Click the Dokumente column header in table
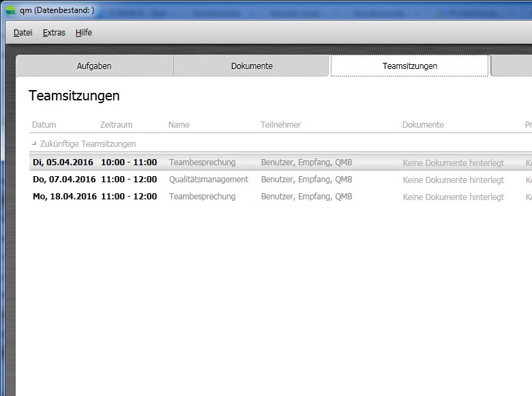Image resolution: width=532 pixels, height=396 pixels. (x=423, y=125)
